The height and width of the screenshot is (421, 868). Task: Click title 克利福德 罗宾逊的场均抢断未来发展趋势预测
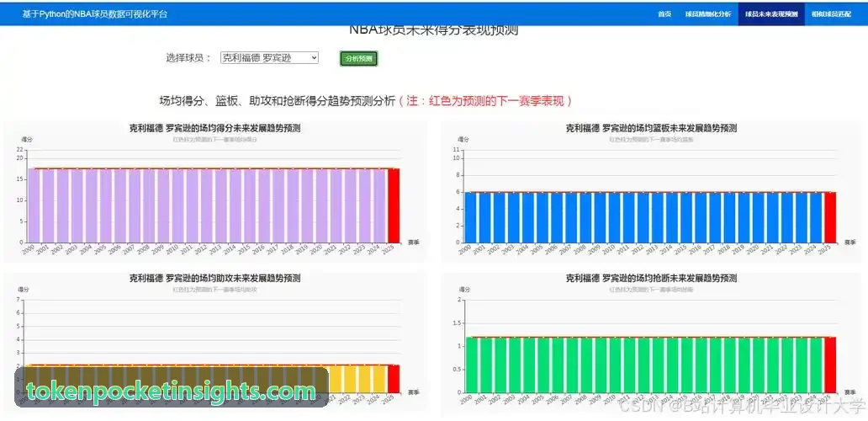click(x=651, y=278)
